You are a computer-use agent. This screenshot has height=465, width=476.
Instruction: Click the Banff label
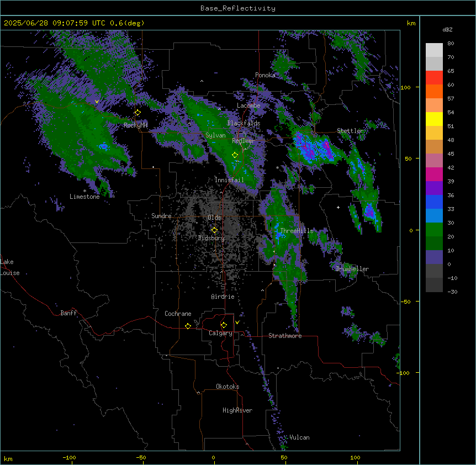(68, 313)
